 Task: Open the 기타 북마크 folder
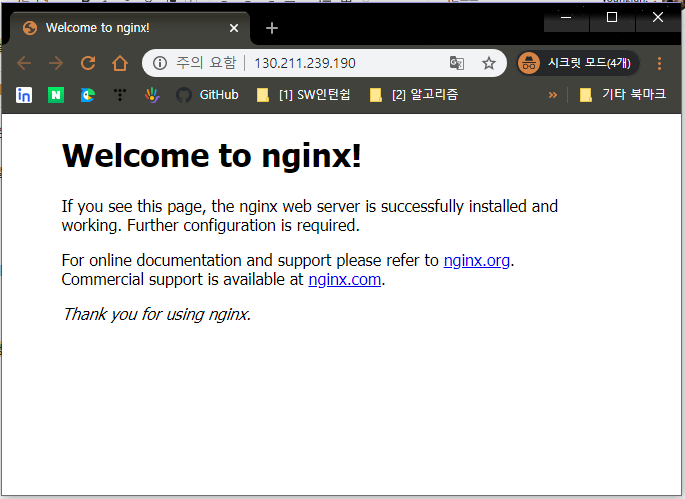pos(623,95)
